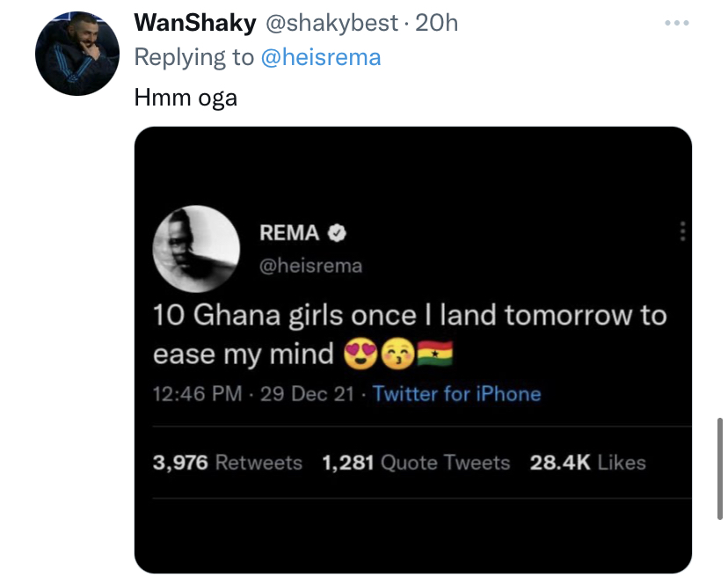Click the gray @heisrema handle under REMA
Screen dimensions: 728x577
(x=310, y=265)
